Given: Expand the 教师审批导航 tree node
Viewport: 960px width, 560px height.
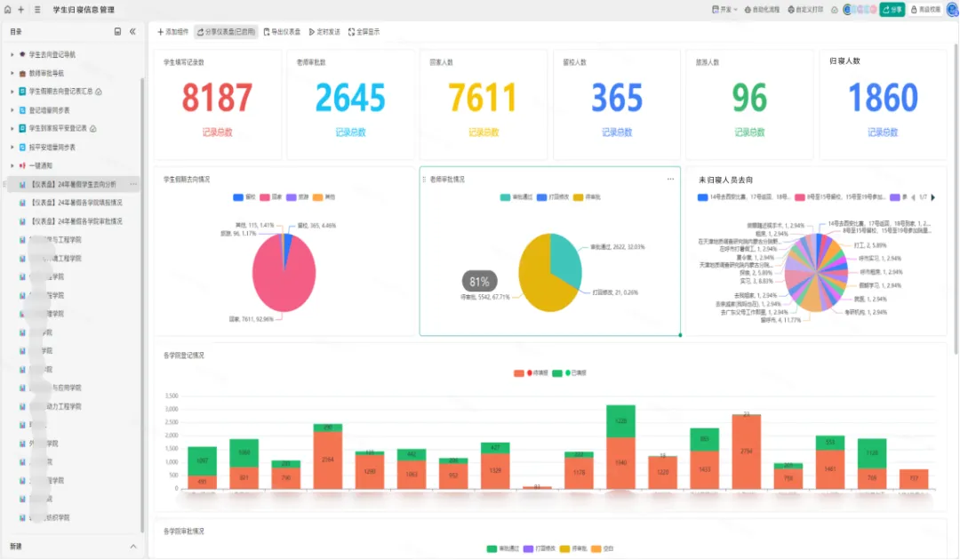Looking at the screenshot, I should (x=12, y=74).
